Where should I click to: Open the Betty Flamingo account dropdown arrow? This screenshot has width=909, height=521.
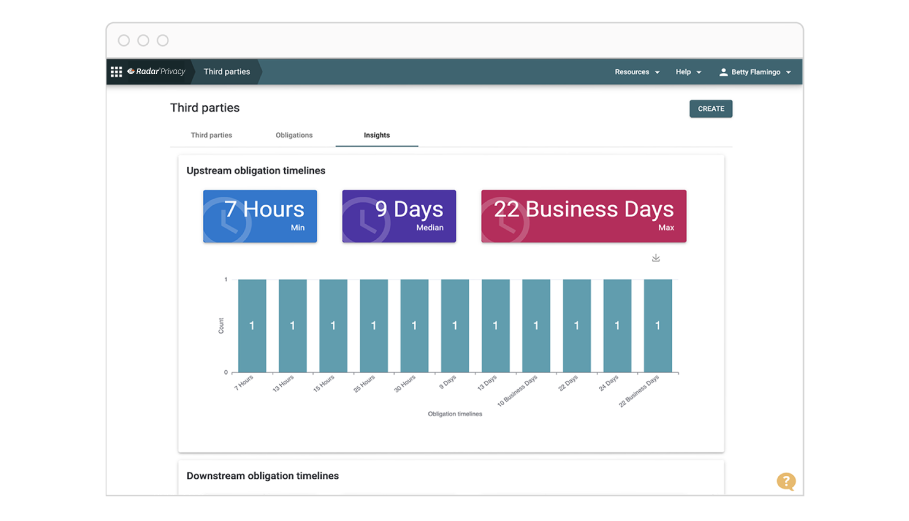788,73
